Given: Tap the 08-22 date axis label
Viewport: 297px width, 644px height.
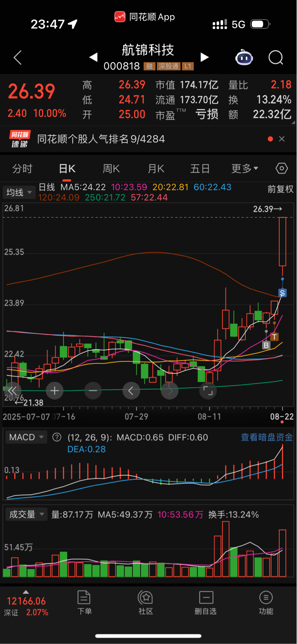Looking at the screenshot, I should coord(282,416).
